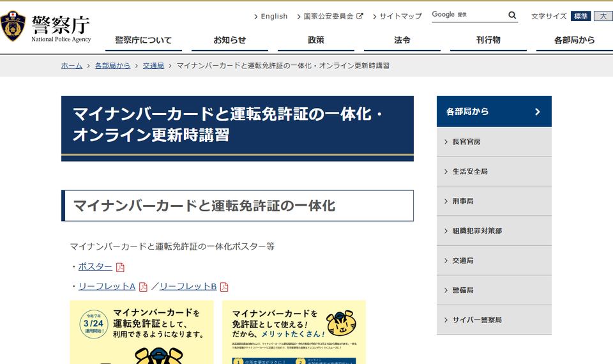Open the 各部局から top menu
Viewport: 613px width, 364px height.
pos(574,40)
